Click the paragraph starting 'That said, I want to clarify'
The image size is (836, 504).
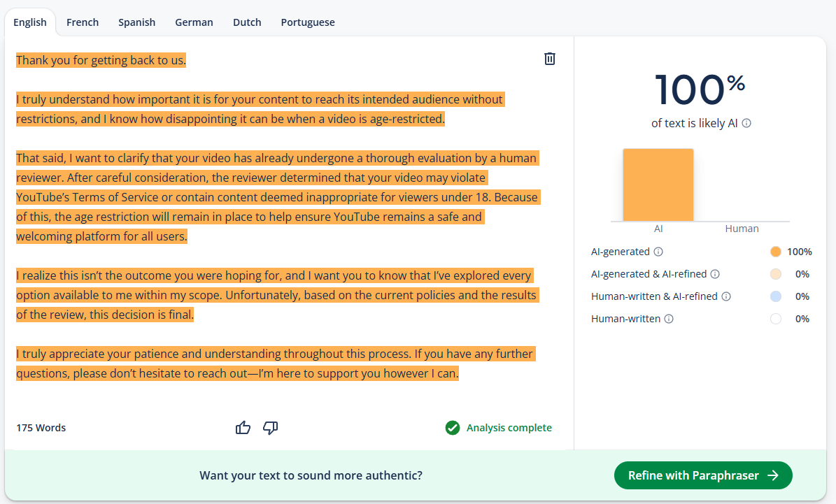point(278,197)
